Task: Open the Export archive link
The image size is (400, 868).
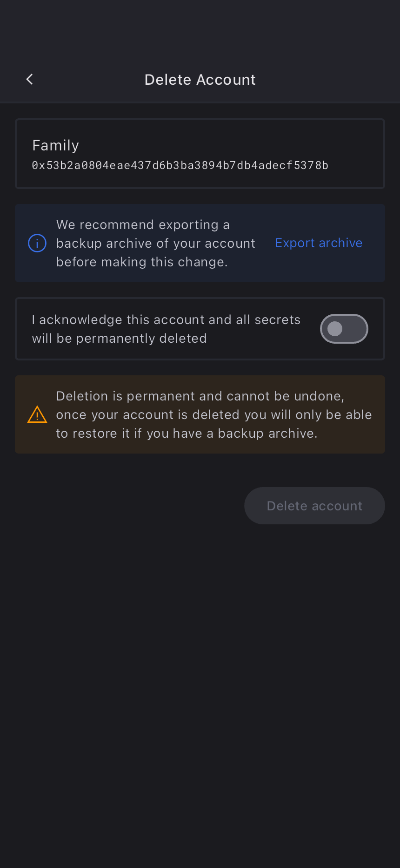Action: (x=319, y=243)
